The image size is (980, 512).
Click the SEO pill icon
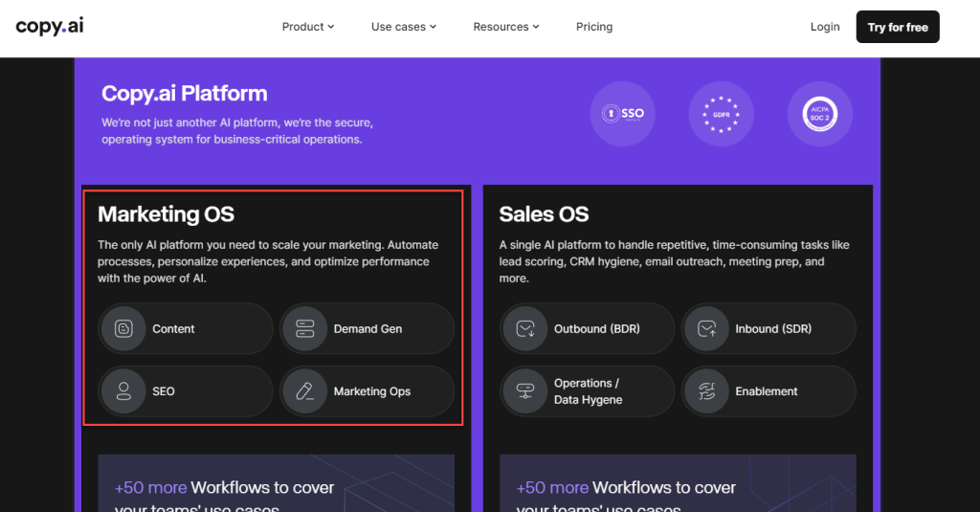(123, 391)
